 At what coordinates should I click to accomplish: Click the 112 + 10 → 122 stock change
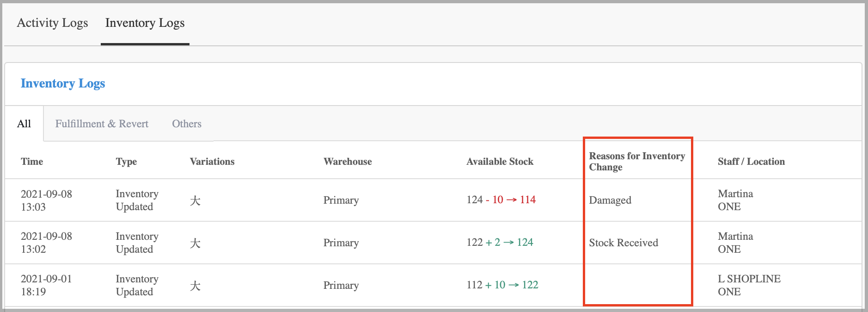coord(502,285)
